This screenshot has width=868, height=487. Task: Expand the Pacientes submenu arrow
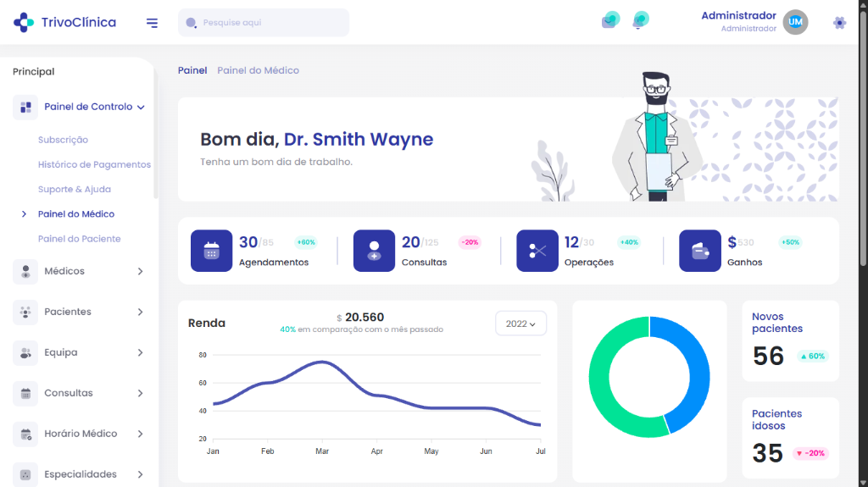click(140, 313)
